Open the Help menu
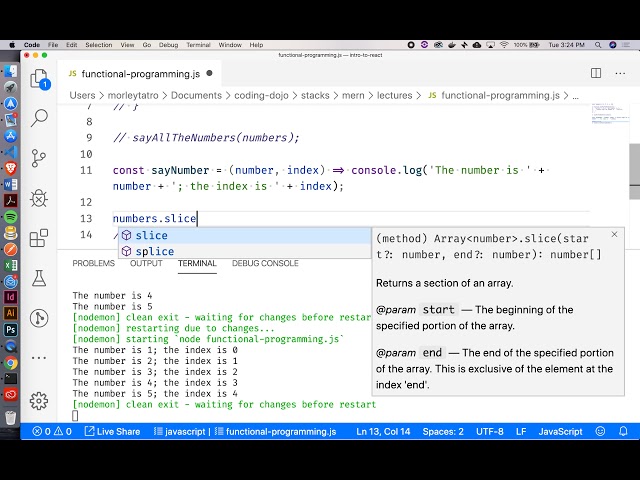This screenshot has width=640, height=480. (256, 45)
